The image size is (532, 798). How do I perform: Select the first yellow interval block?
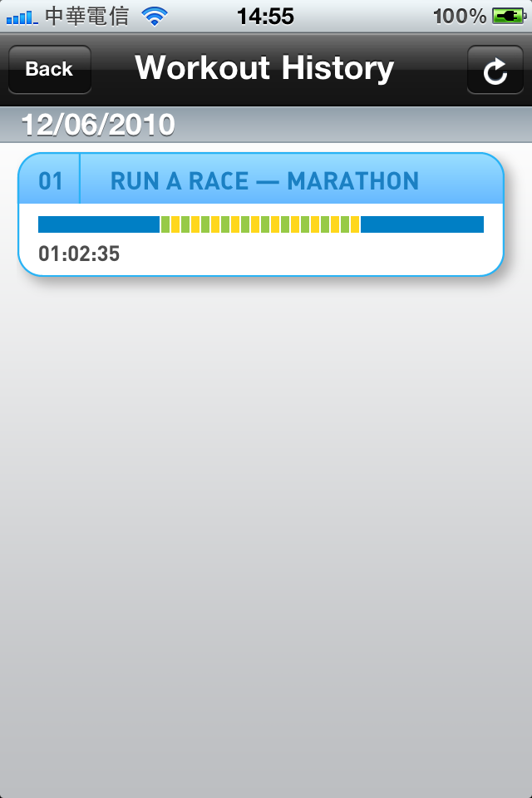pos(175,224)
